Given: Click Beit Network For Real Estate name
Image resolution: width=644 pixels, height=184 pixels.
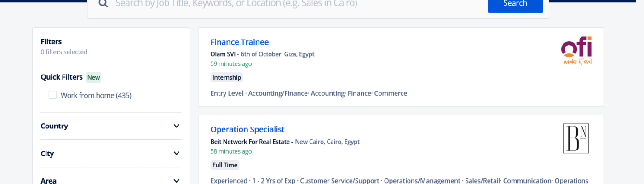Looking at the screenshot, I should (x=250, y=142).
